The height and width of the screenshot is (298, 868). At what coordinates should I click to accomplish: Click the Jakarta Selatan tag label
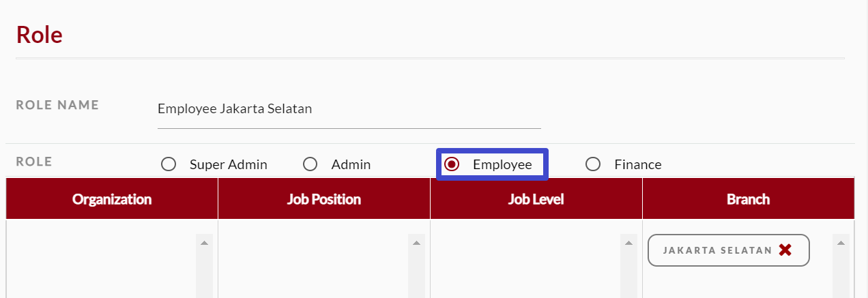click(x=717, y=250)
